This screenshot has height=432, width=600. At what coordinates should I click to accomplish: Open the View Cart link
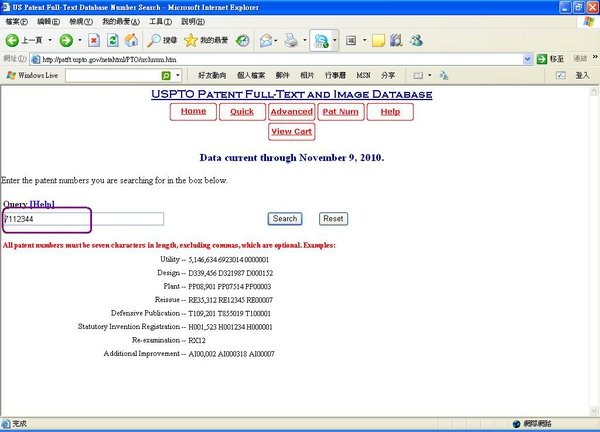pos(292,132)
